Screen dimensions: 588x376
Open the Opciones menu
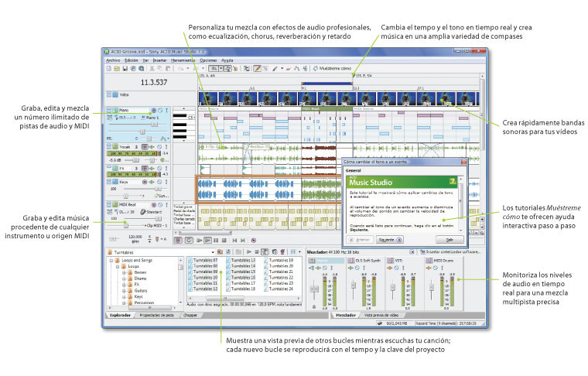208,60
